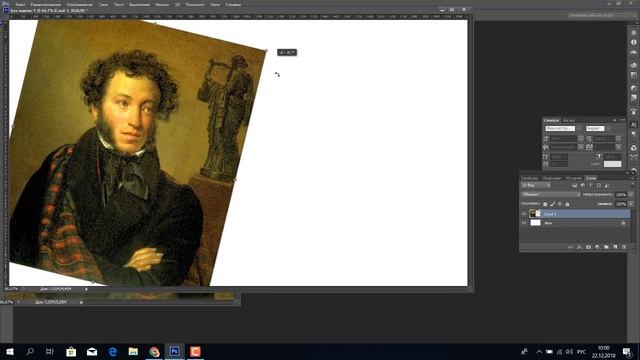640x360 pixels.
Task: Open the Изображение menu
Action: pos(80,4)
